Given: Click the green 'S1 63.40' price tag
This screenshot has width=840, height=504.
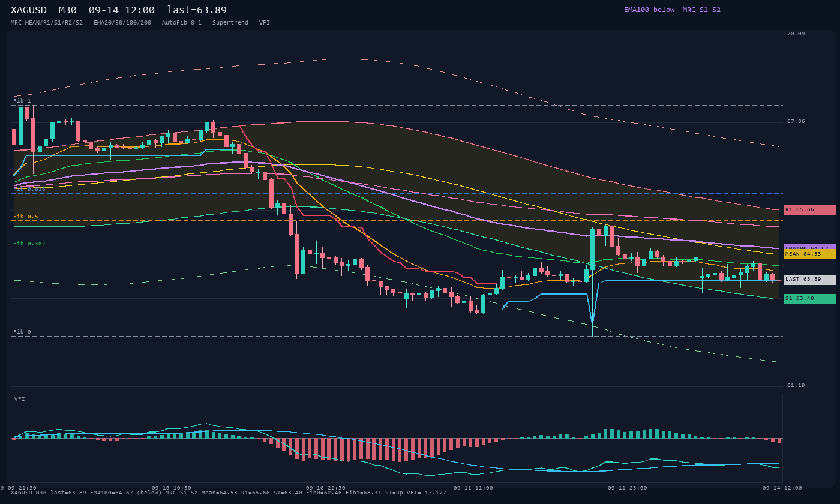Looking at the screenshot, I should (x=809, y=299).
